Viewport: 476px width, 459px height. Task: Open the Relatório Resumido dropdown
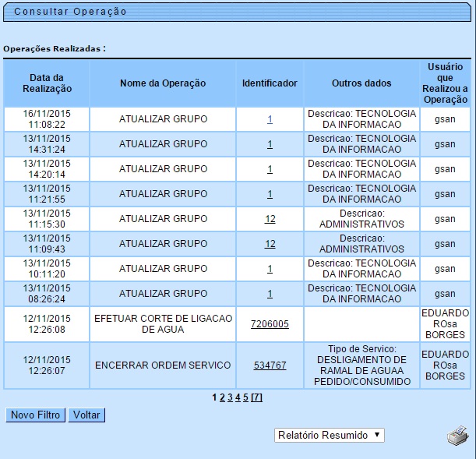[330, 435]
